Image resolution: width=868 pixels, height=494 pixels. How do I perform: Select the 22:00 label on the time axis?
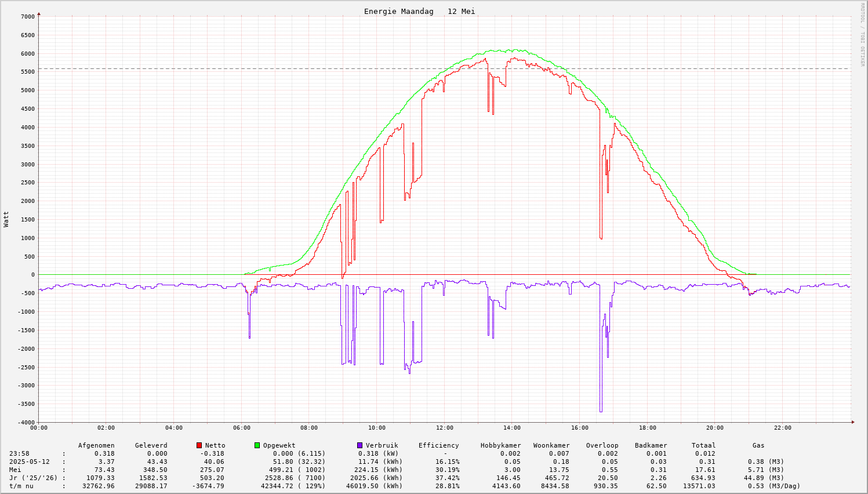(782, 428)
